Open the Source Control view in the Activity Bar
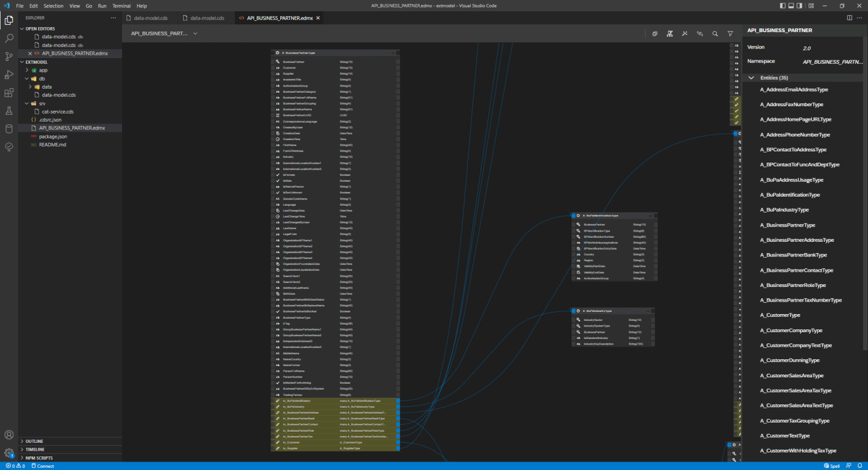Screen dimensions: 868x470 tap(8, 55)
